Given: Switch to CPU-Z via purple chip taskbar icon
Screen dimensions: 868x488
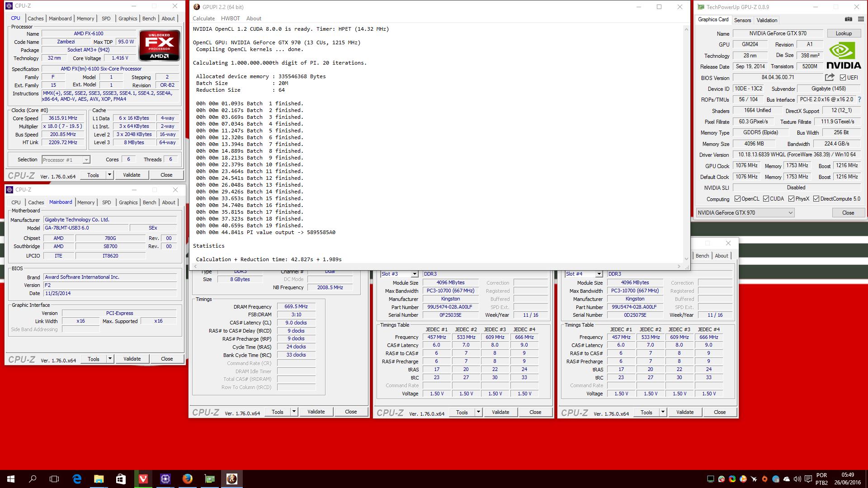Looking at the screenshot, I should pyautogui.click(x=165, y=479).
